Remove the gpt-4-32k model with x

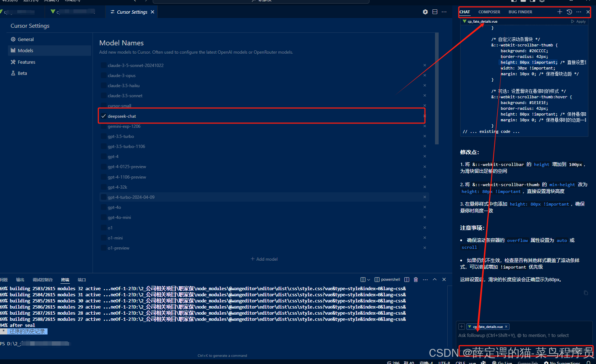coord(425,187)
